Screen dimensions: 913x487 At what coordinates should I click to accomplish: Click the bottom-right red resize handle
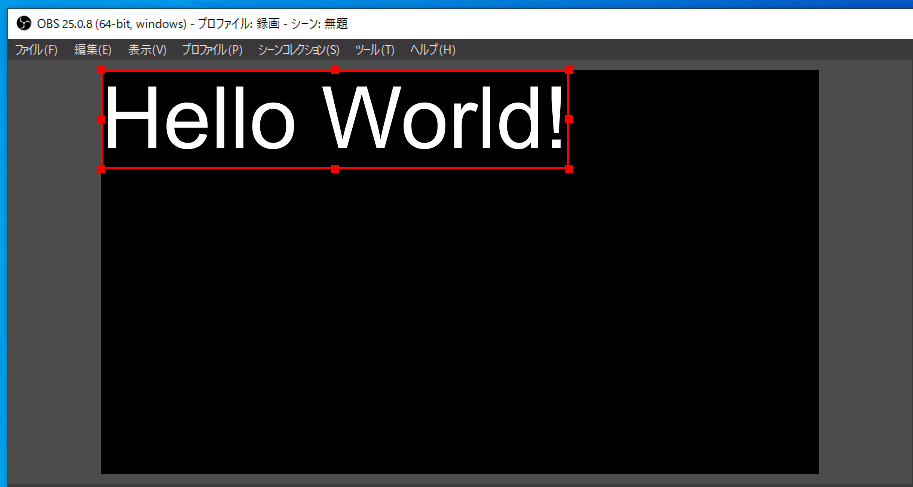(x=569, y=169)
